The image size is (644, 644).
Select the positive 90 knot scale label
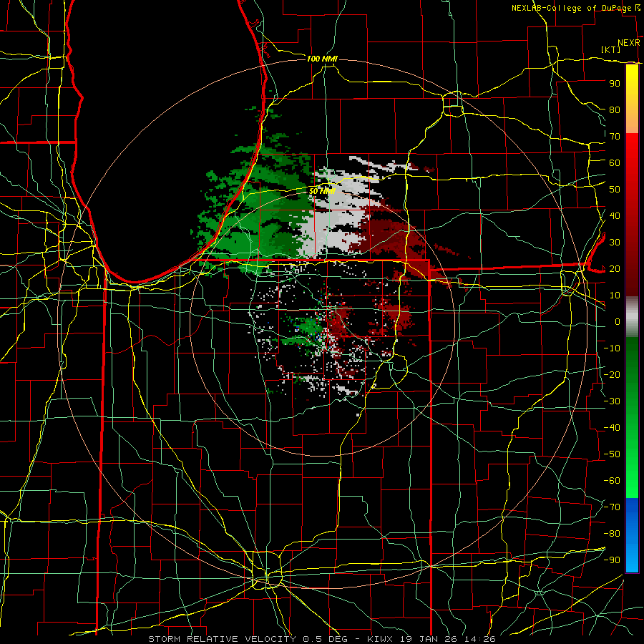pyautogui.click(x=615, y=84)
